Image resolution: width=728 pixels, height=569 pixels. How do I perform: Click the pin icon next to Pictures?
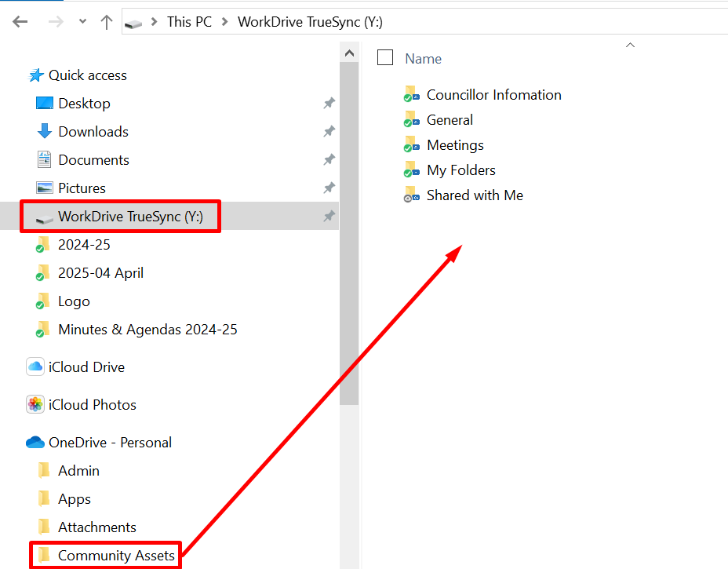(x=329, y=188)
